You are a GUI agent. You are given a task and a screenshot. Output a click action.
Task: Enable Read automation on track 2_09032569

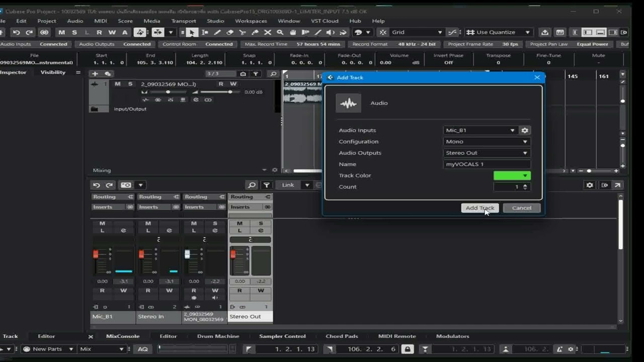[221, 84]
